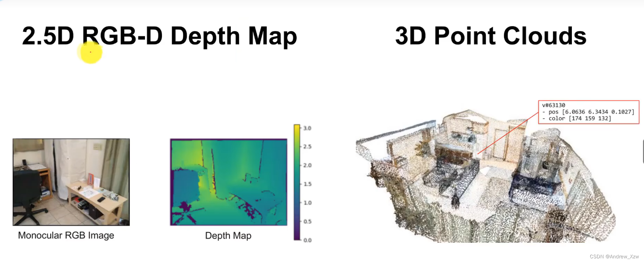This screenshot has width=644, height=262.
Task: Click the 0.5 colorbar tick label
Action: pyautogui.click(x=307, y=221)
